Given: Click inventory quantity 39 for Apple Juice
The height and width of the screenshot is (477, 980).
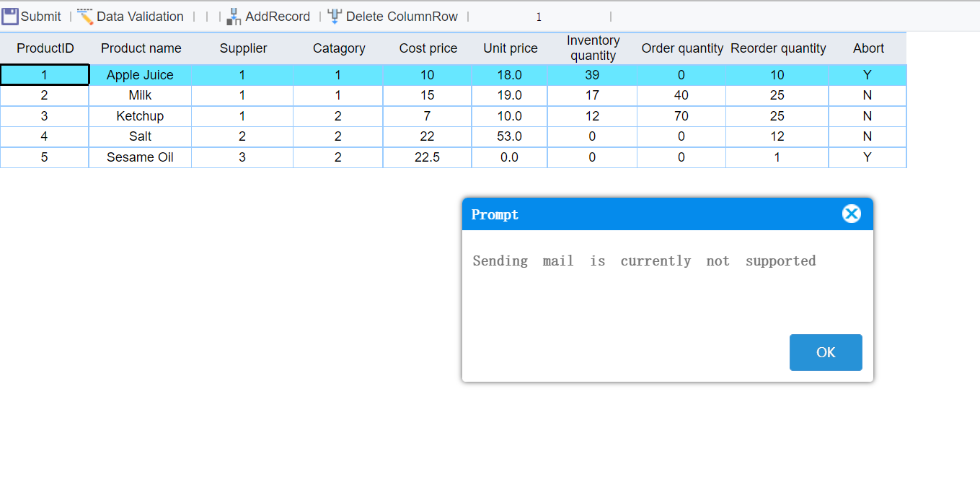Looking at the screenshot, I should click(x=593, y=75).
